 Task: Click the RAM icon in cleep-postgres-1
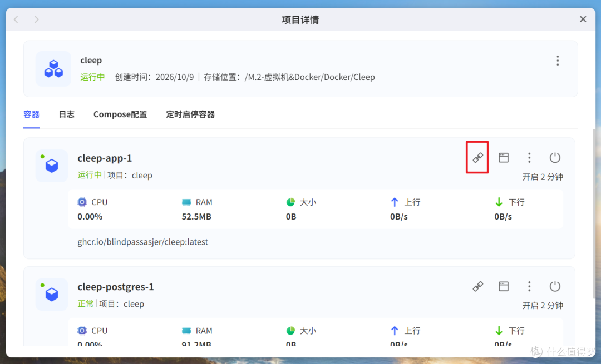click(186, 331)
